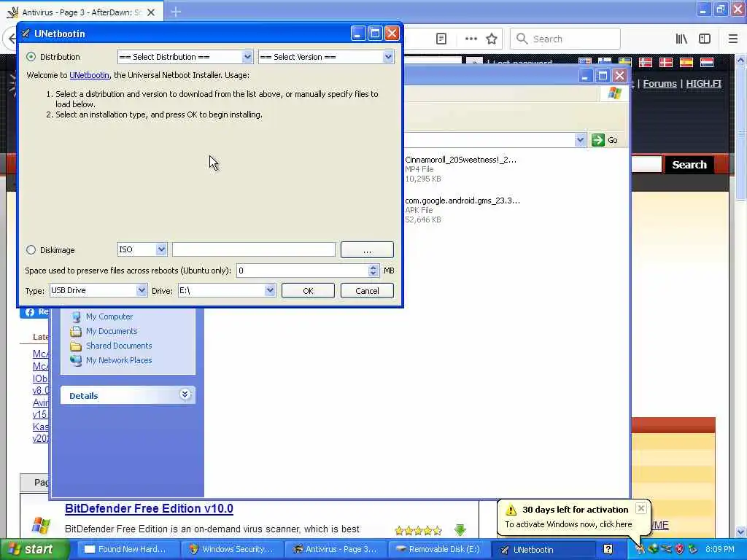Screen dimensions: 747x560
Task: Bookmark this page with star icon
Action: 492,39
